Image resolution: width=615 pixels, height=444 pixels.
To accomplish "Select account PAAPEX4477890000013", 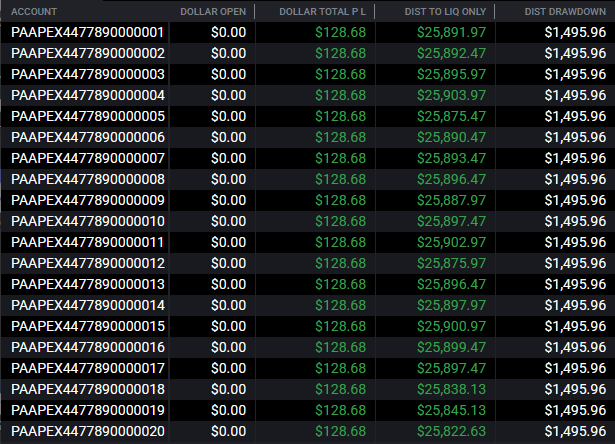I will [87, 284].
